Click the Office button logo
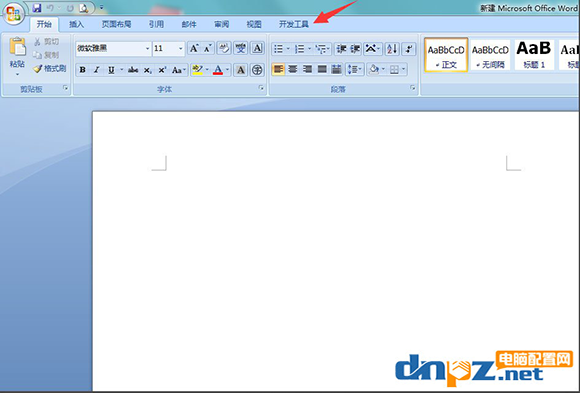This screenshot has height=393, width=580. pyautogui.click(x=14, y=14)
